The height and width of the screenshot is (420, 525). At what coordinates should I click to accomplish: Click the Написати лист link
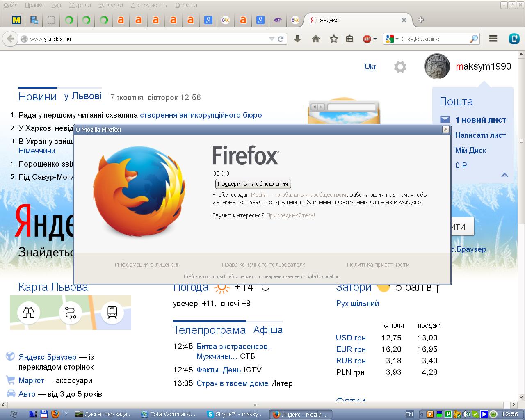point(480,135)
